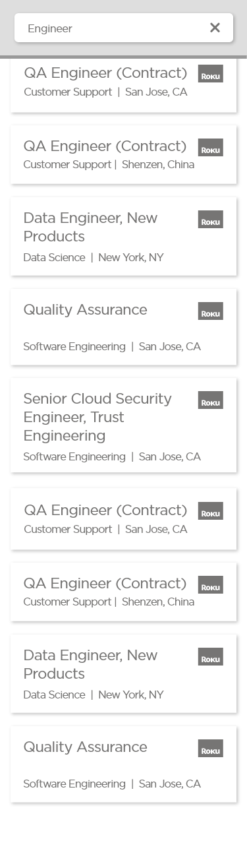247x868 pixels.
Task: Click Roku logo on Senior Cloud Security card
Action: coord(211,400)
